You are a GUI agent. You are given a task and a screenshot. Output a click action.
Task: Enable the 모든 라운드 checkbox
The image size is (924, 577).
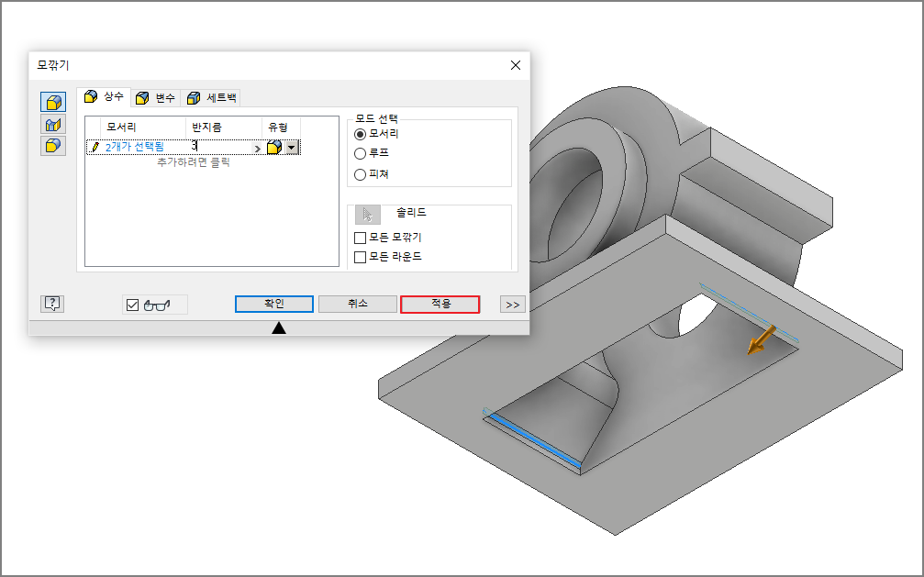(360, 257)
